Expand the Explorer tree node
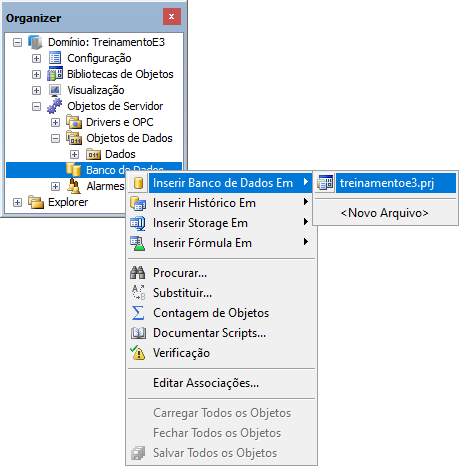 [x=17, y=202]
